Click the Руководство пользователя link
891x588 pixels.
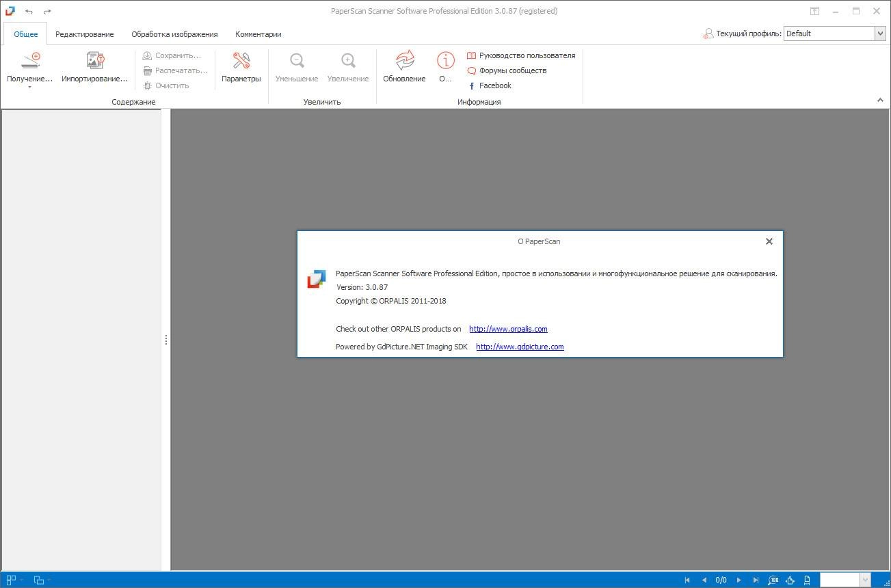click(527, 55)
